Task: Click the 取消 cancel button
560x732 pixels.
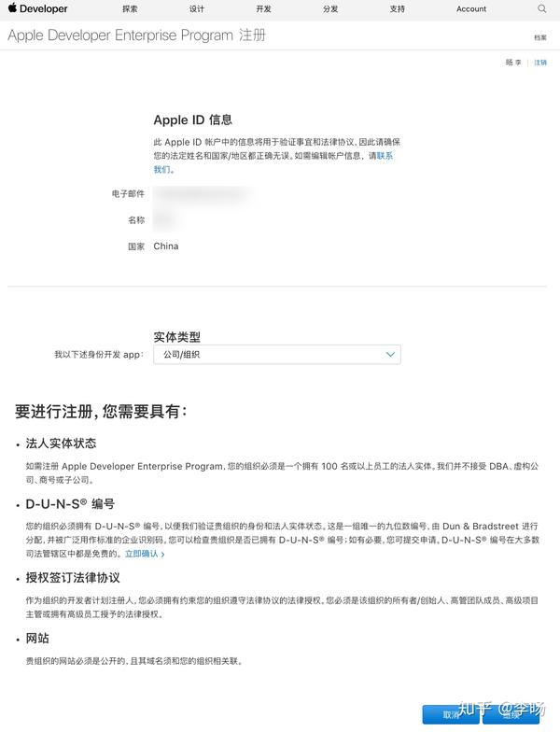Action: pyautogui.click(x=451, y=715)
